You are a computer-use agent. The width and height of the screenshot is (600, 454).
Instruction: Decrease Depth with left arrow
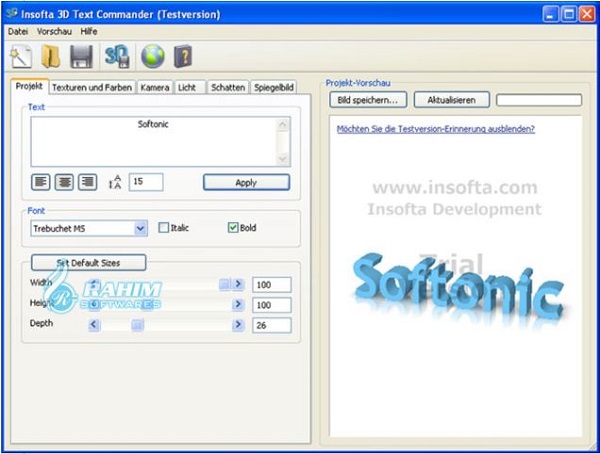[94, 325]
